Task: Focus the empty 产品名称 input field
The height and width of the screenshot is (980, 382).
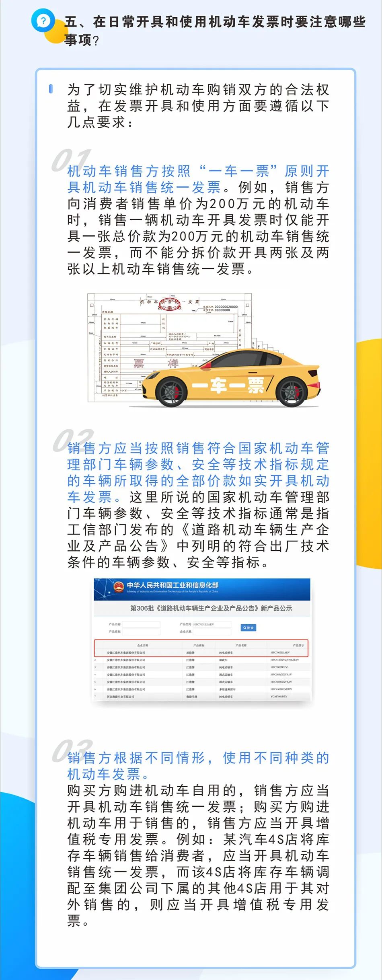Action: pos(141,624)
